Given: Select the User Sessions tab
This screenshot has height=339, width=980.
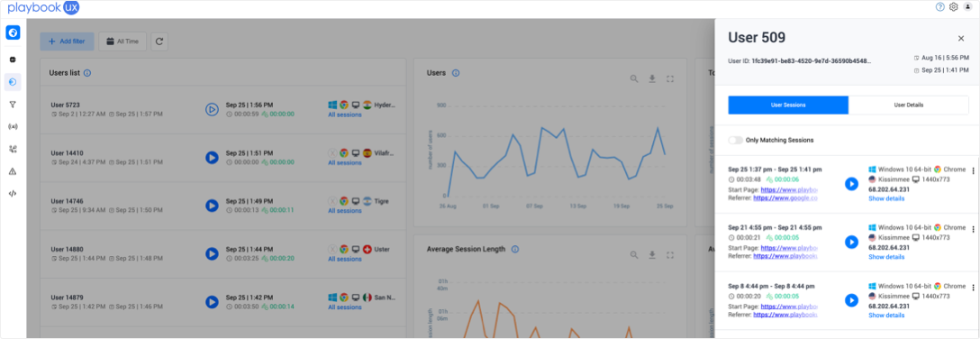Looking at the screenshot, I should tap(788, 105).
